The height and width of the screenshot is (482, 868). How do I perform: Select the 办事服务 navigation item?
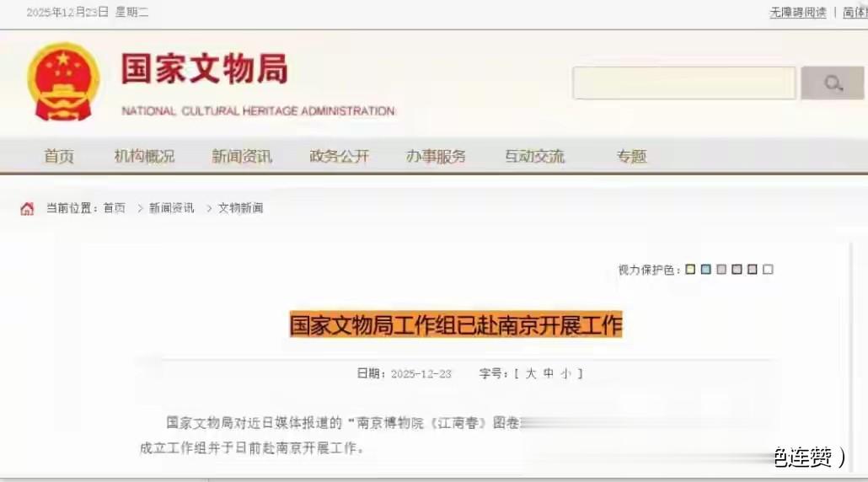(437, 156)
